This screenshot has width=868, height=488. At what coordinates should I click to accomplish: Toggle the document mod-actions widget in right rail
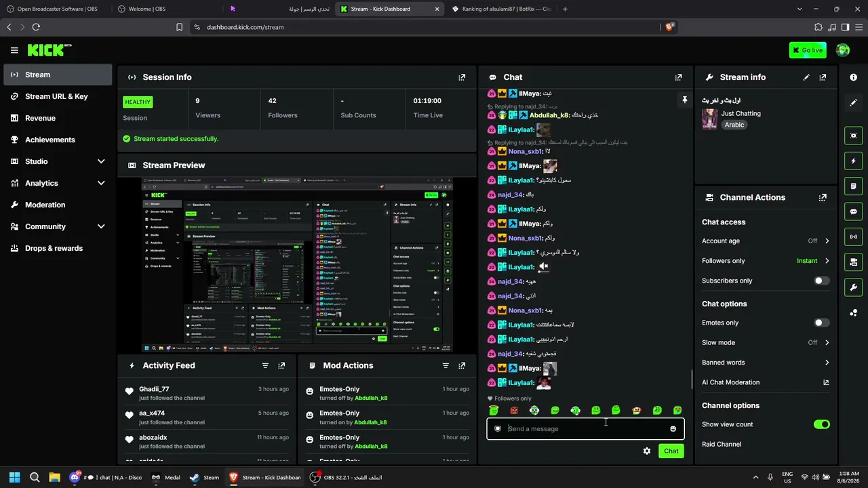coord(853,186)
